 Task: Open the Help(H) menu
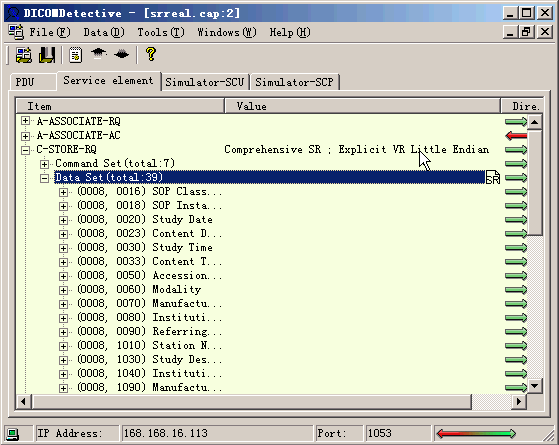click(290, 32)
